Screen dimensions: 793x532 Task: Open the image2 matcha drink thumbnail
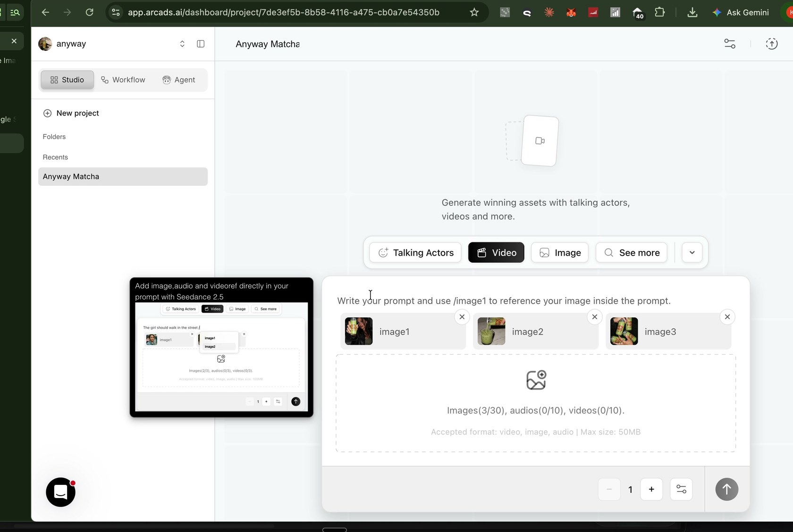point(491,331)
